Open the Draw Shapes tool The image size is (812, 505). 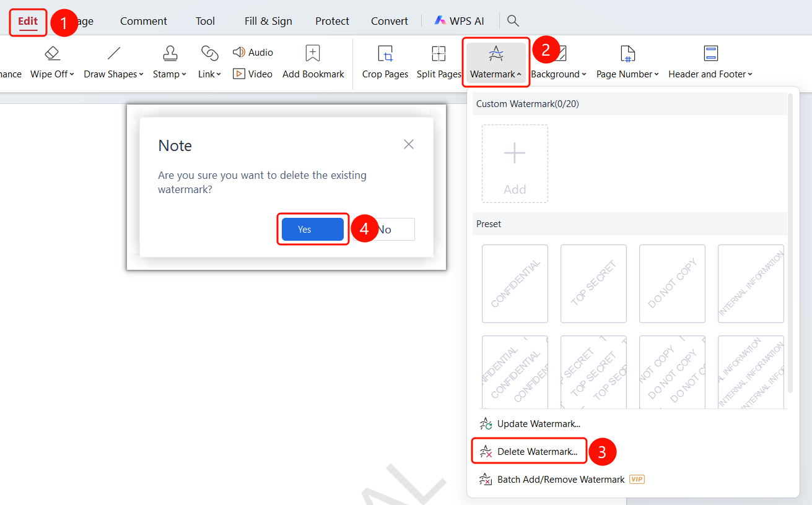pos(113,63)
